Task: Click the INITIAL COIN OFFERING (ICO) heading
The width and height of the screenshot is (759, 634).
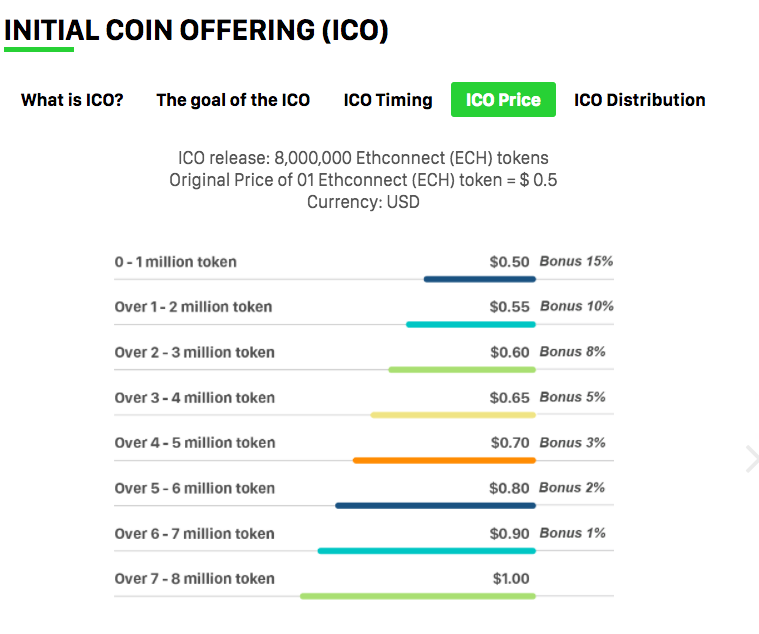Action: coord(196,30)
